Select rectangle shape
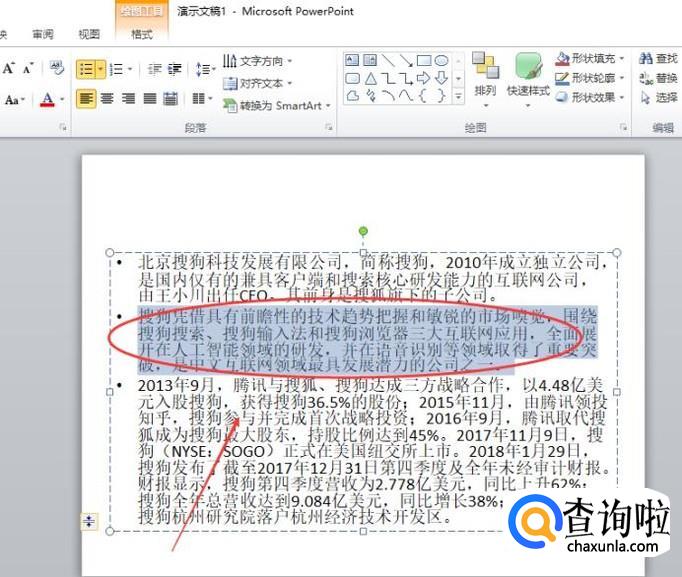The height and width of the screenshot is (577, 682). coord(424,60)
